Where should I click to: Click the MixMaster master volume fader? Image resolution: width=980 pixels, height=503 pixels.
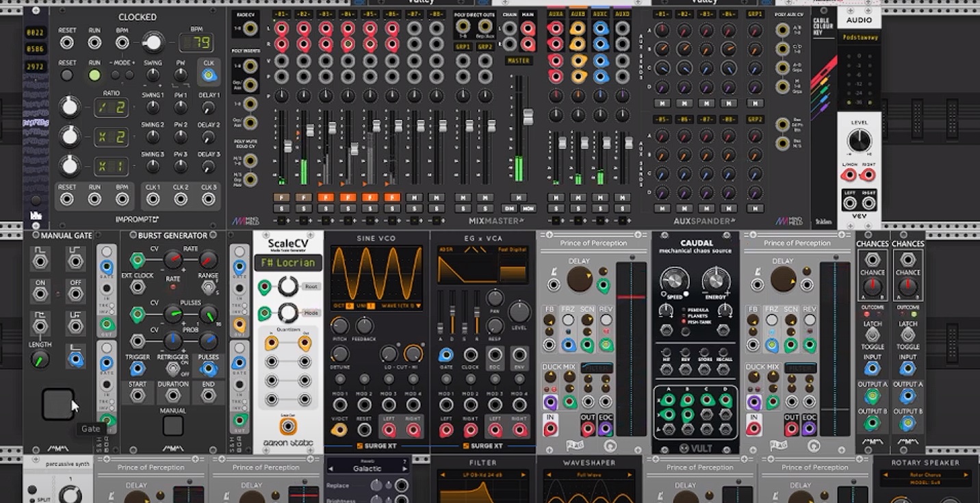point(528,116)
